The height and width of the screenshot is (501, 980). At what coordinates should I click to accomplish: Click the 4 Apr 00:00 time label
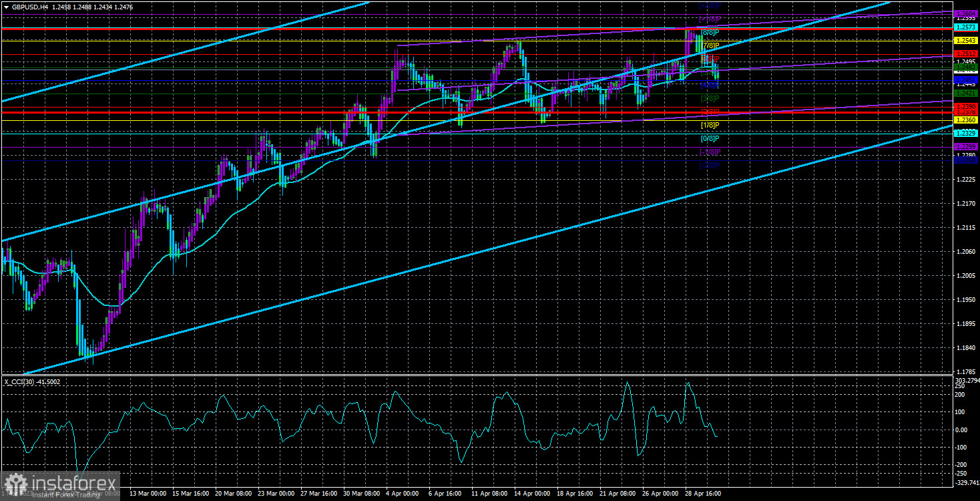click(403, 494)
